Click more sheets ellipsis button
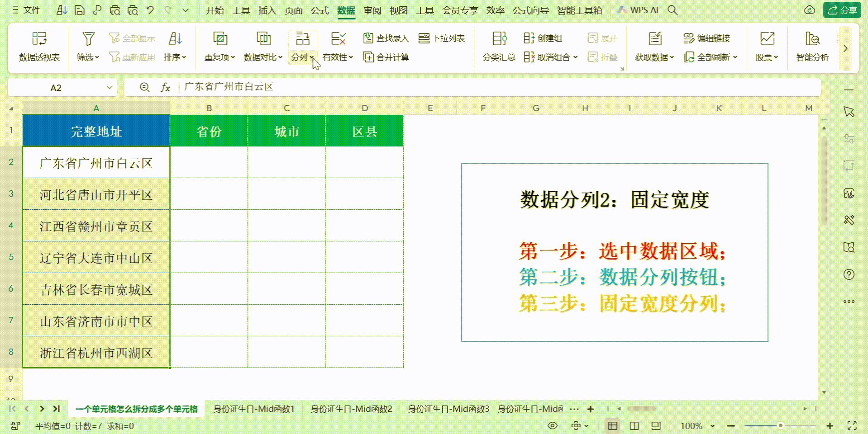The width and height of the screenshot is (868, 434). [574, 409]
